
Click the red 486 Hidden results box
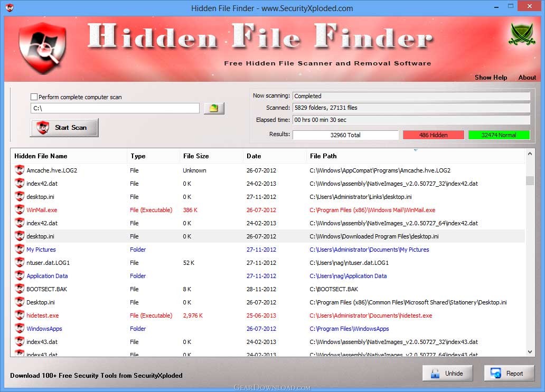point(434,135)
